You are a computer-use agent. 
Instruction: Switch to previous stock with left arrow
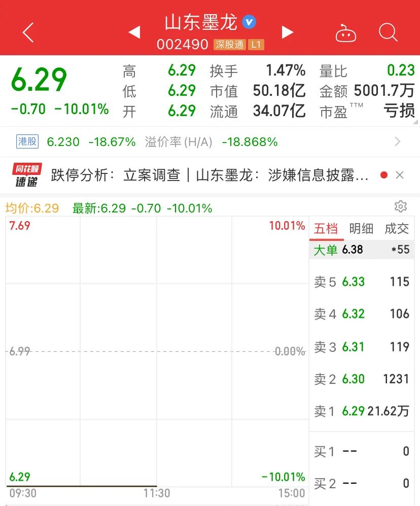134,31
